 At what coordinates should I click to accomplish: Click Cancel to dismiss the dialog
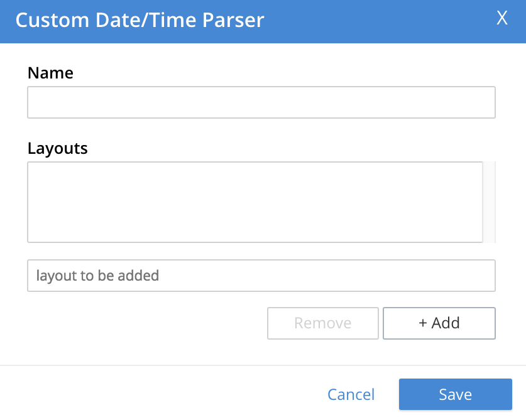pyautogui.click(x=351, y=394)
